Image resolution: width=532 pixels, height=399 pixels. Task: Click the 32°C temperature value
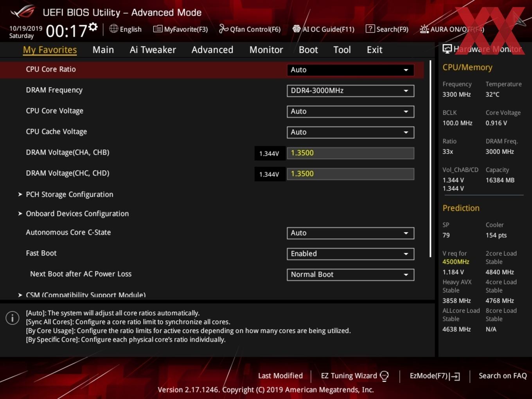(x=492, y=94)
